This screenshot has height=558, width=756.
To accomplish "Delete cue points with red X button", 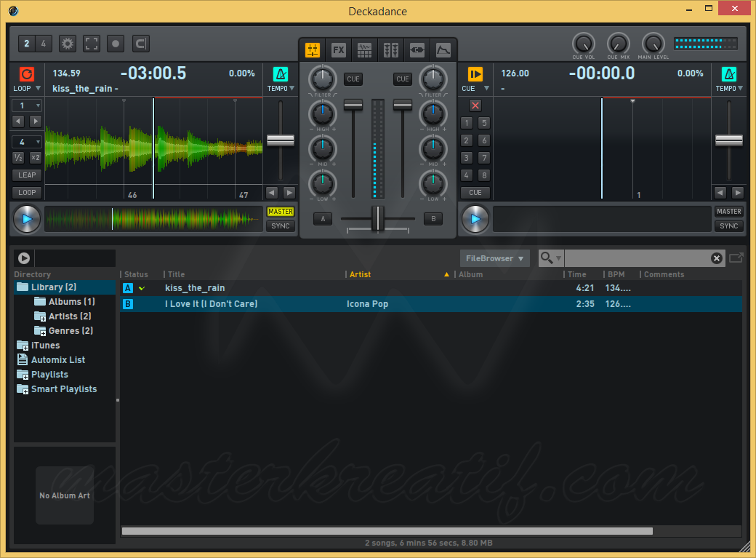I will [475, 105].
